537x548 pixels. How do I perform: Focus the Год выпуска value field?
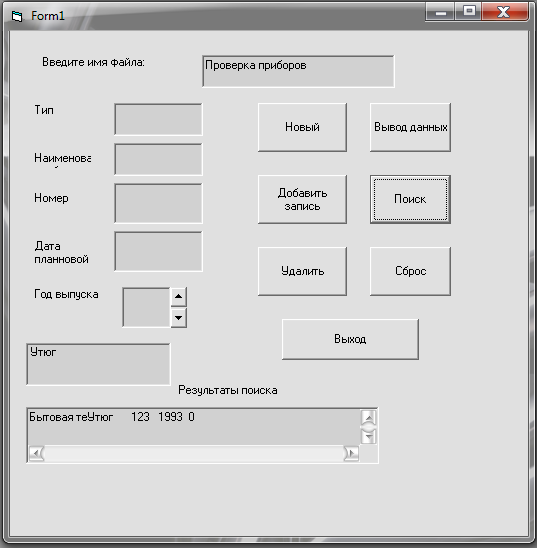[146, 307]
